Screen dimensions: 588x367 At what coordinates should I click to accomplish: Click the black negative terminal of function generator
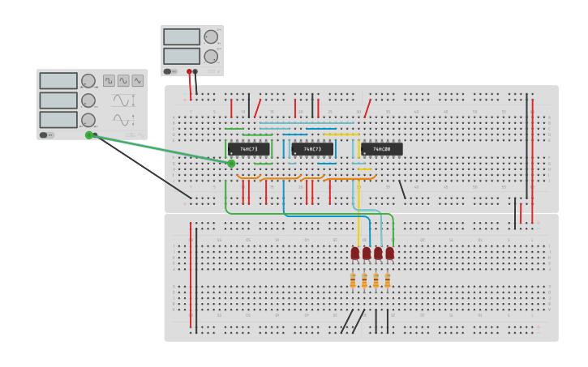pyautogui.click(x=95, y=135)
